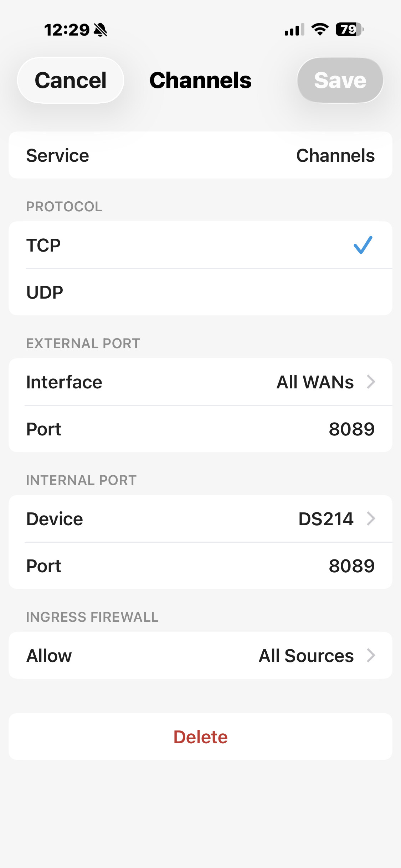
Task: Tap the cellular signal bars icon
Action: (x=294, y=29)
